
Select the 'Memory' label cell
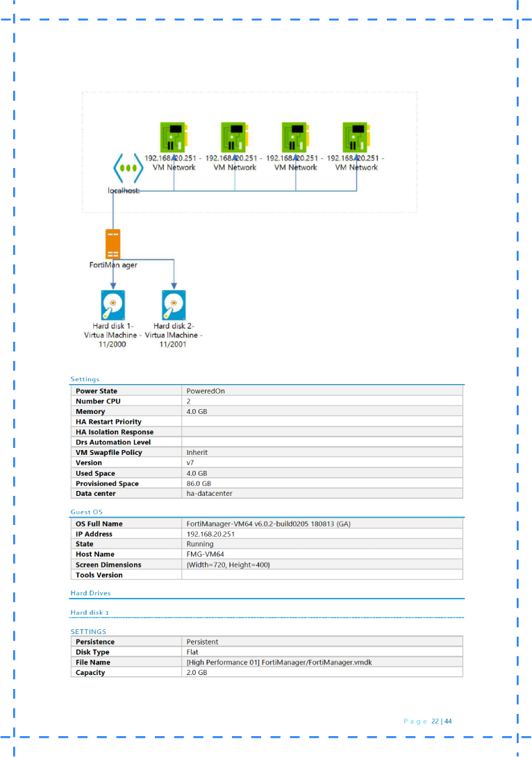[126, 411]
